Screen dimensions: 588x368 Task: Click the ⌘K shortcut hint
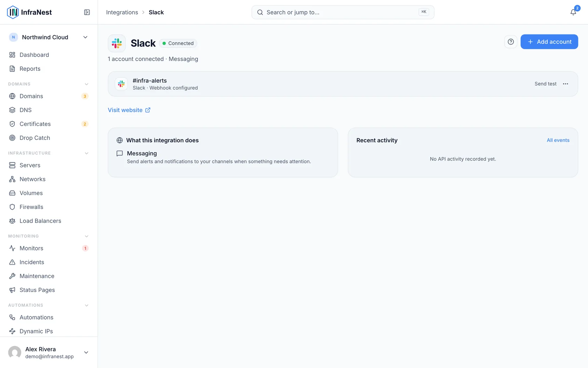[x=424, y=12]
